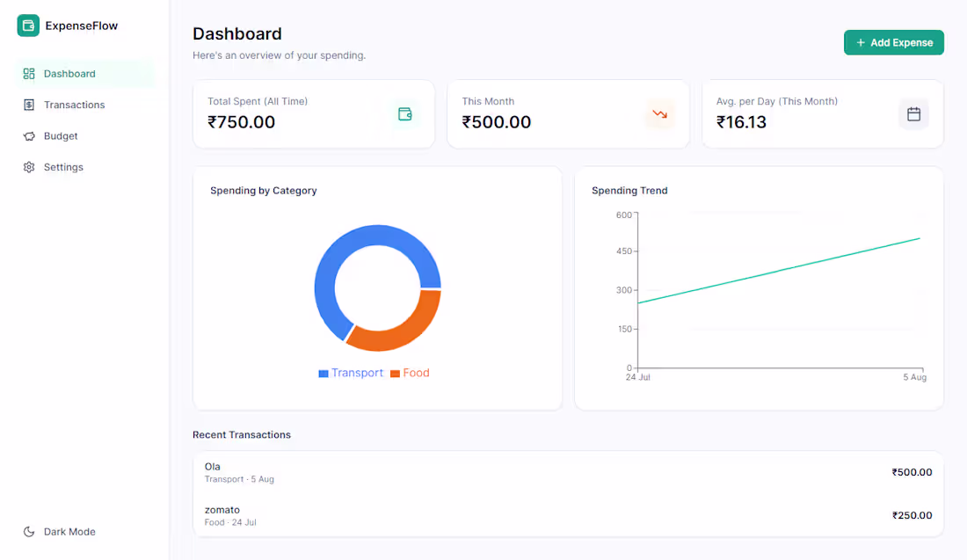
Task: Click the Dashboard grid icon in sidebar
Action: (29, 74)
